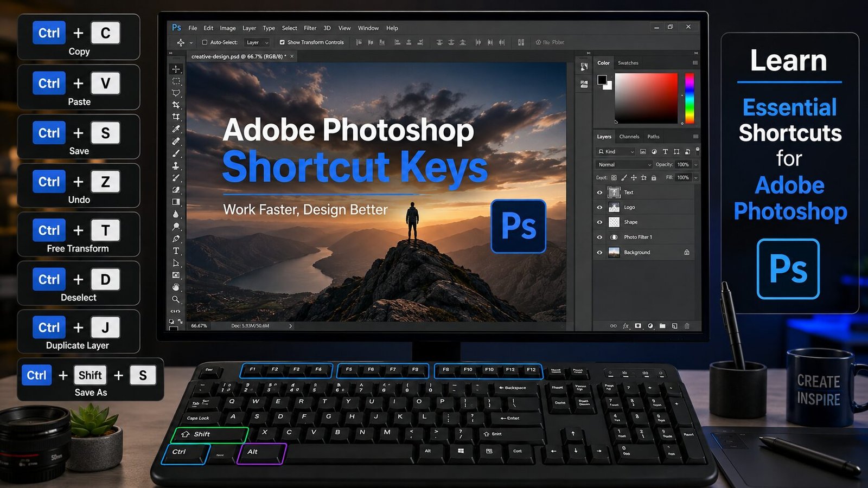Click the rainbow hue slider
The height and width of the screenshot is (488, 868).
[x=690, y=98]
